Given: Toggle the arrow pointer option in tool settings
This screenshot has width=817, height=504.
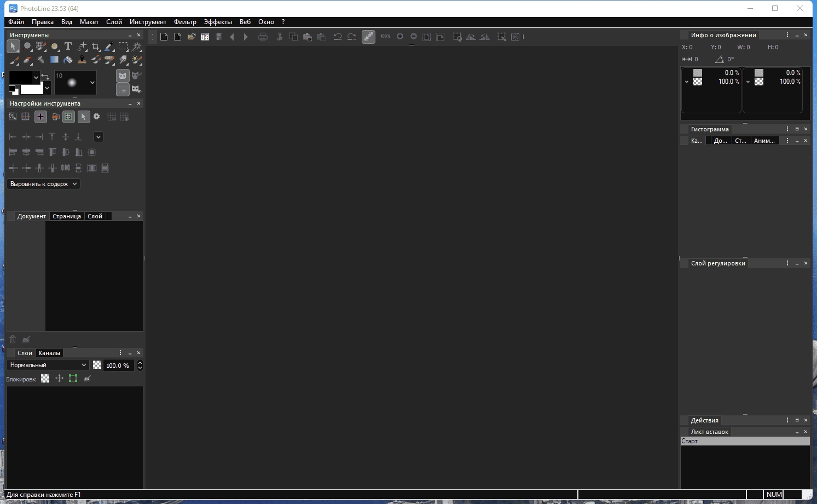Looking at the screenshot, I should 83,117.
